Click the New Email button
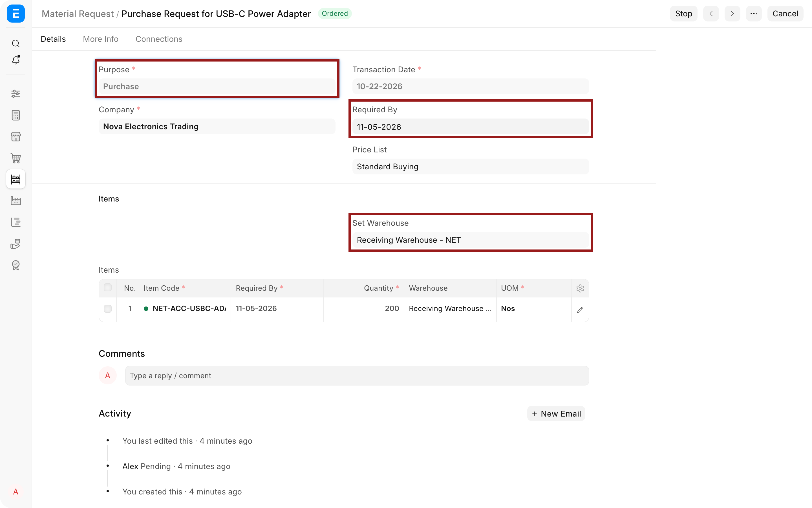This screenshot has width=812, height=508. click(556, 413)
